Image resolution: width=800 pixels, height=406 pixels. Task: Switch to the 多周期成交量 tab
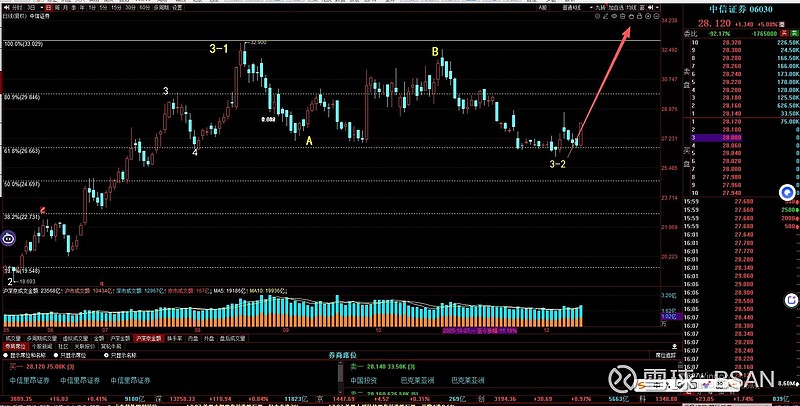tap(42, 338)
